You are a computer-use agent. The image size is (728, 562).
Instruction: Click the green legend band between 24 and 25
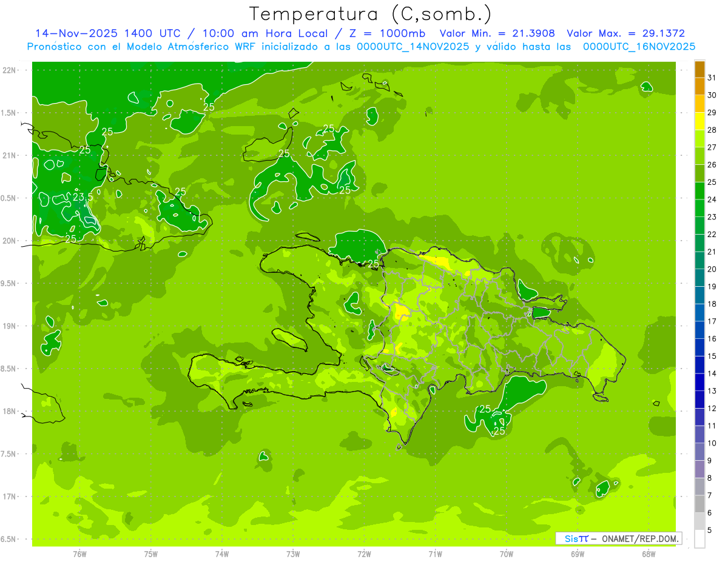point(699,191)
